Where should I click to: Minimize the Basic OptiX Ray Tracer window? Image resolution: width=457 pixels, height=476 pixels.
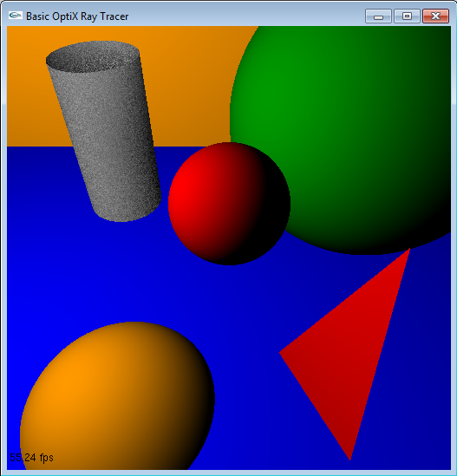pos(378,16)
